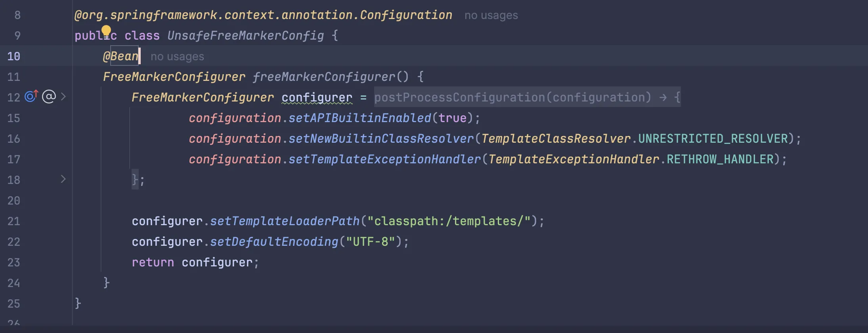
Task: Click the RETHROW_HANDLER constant
Action: click(720, 159)
